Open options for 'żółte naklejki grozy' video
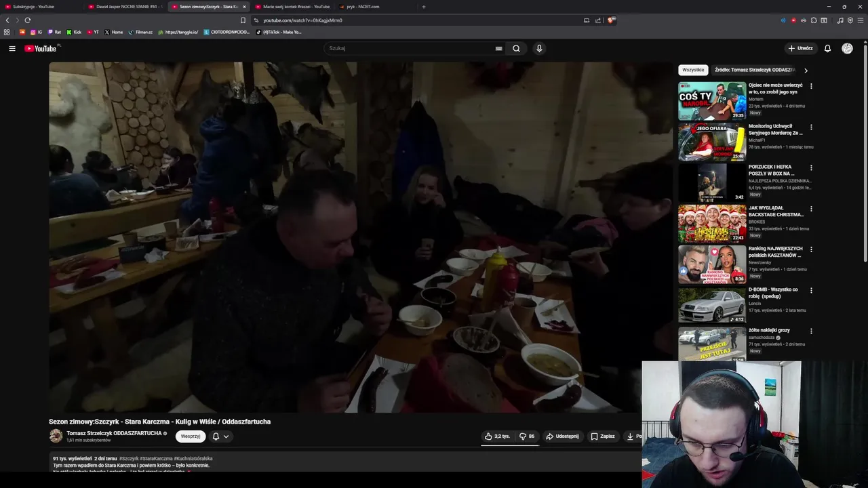 click(811, 331)
